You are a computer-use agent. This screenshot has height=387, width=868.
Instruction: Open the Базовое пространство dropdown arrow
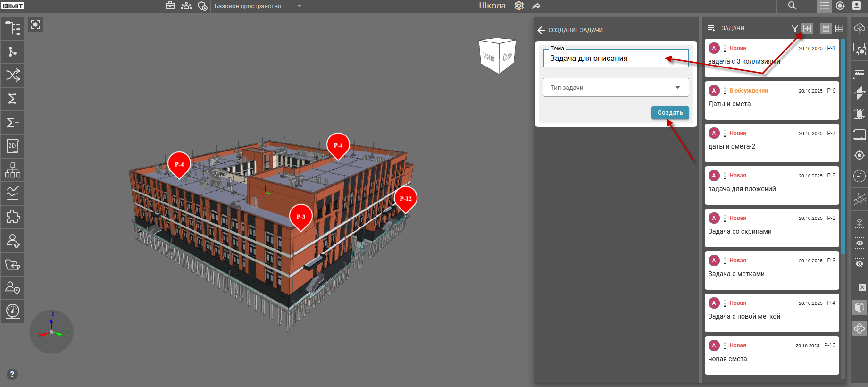coord(299,6)
